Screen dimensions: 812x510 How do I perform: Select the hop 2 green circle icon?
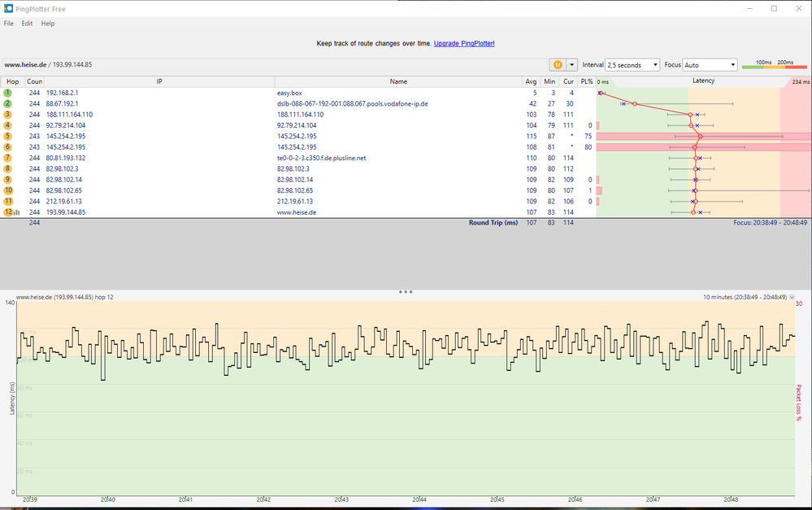tap(8, 104)
